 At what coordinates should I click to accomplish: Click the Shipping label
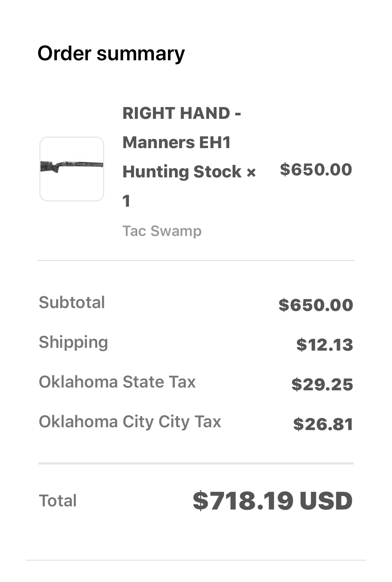pos(73,342)
